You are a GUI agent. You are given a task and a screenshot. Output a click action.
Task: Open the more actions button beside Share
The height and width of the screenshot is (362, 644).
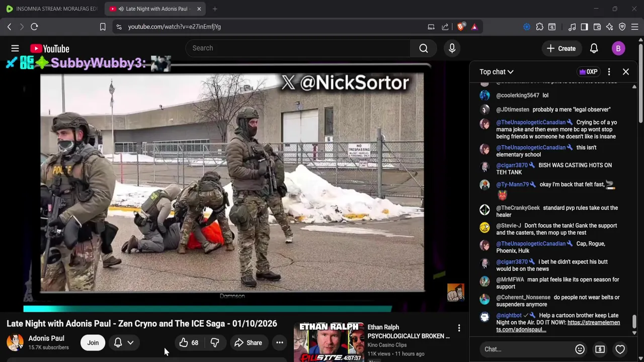pos(279,343)
